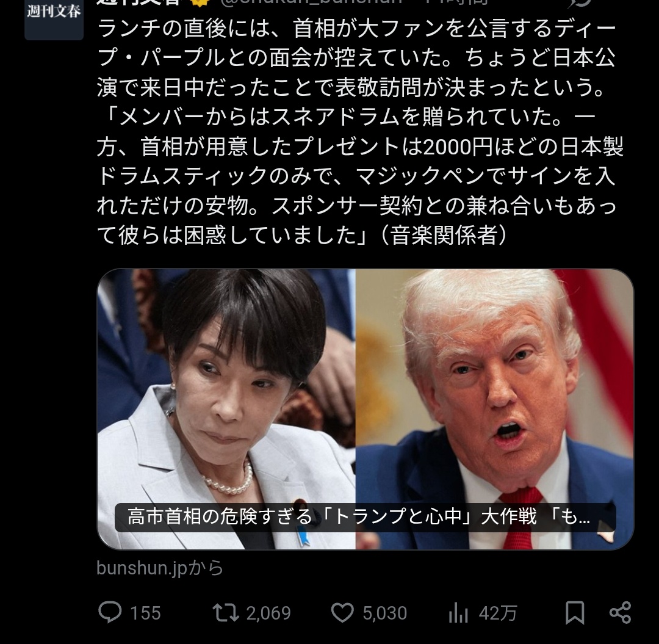This screenshot has height=644, width=659.
Task: Bookmark this post
Action: [x=575, y=612]
